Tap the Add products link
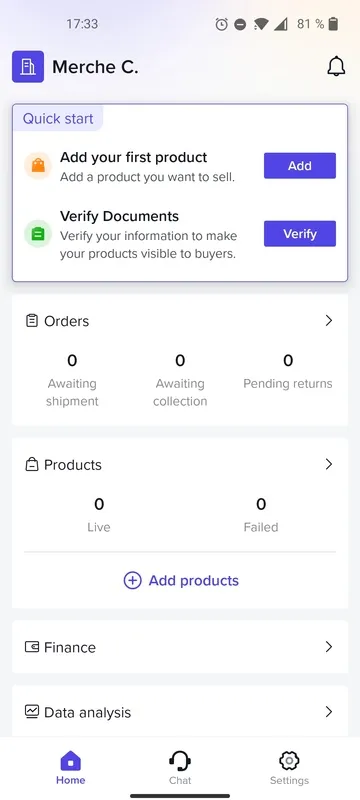The image size is (360, 800). click(194, 581)
